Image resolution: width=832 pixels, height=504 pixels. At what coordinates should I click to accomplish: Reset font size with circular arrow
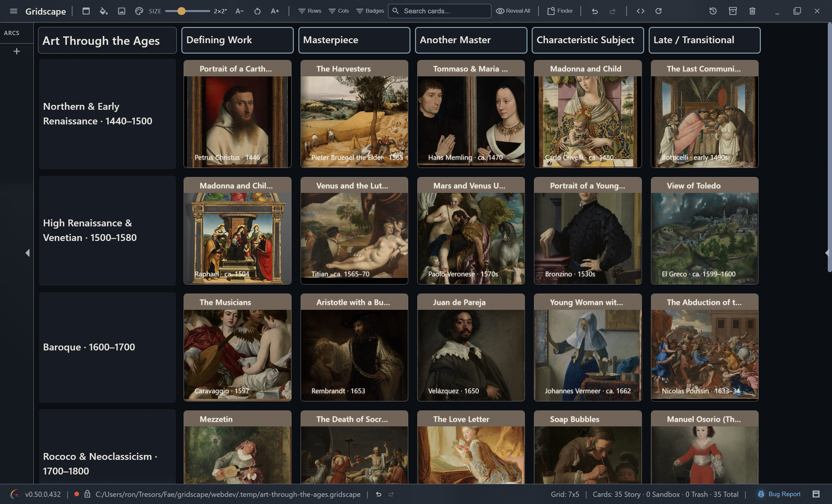tap(257, 11)
